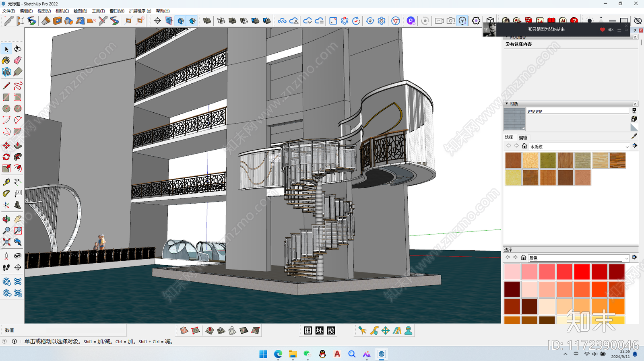Screen dimensions: 644x361
Task: Choose the Rotate tool
Action: 6,157
